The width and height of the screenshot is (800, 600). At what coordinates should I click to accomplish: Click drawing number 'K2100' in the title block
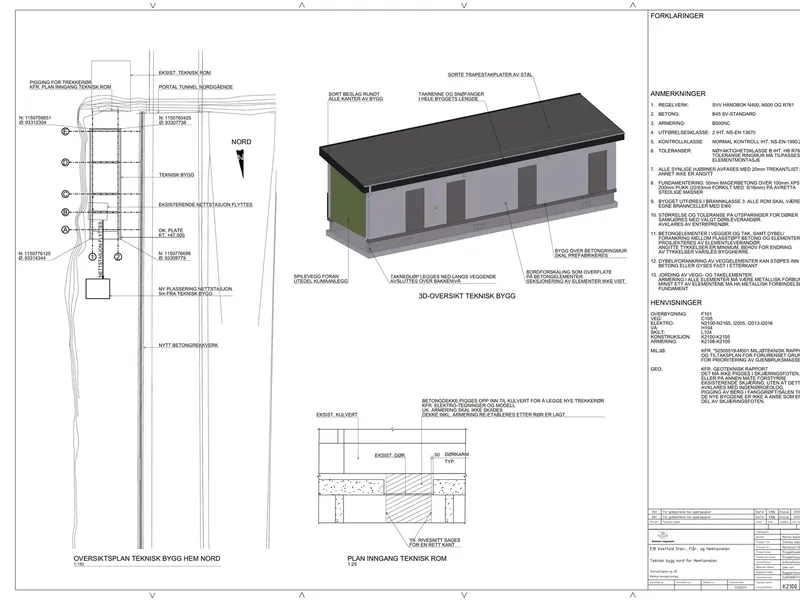coord(789,586)
